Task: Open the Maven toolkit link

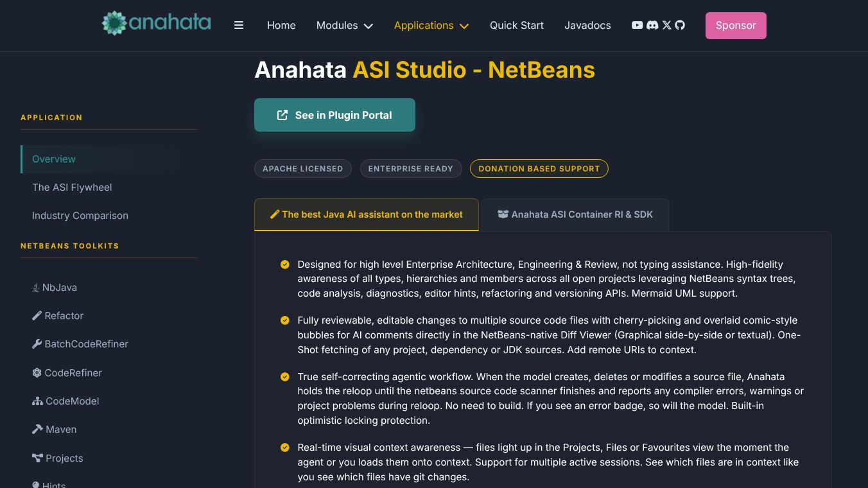Action: 55,430
